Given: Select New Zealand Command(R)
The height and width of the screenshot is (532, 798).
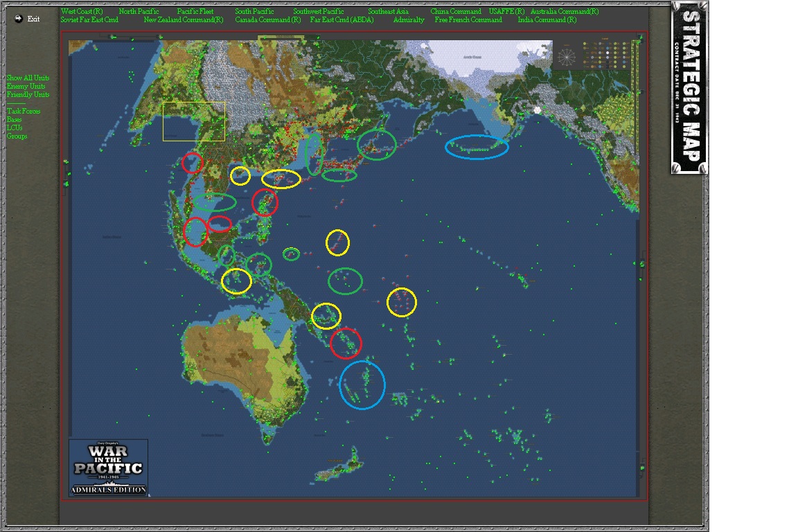Looking at the screenshot, I should (x=183, y=20).
